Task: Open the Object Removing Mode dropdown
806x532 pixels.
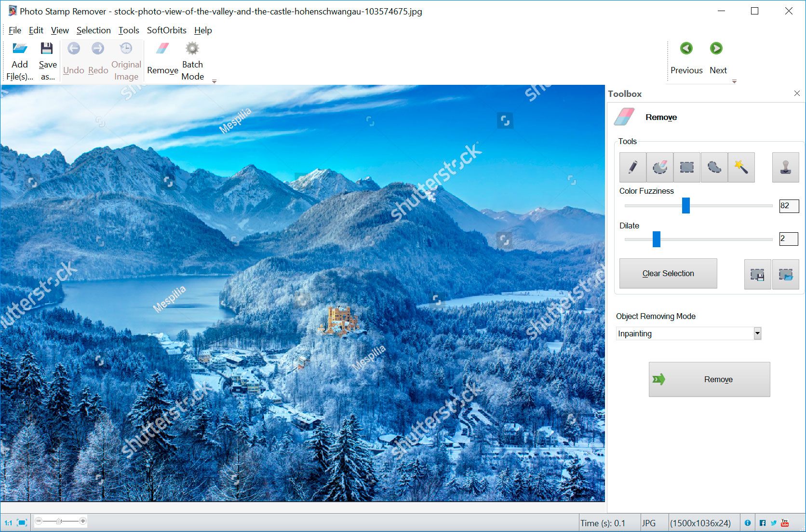Action: coord(756,333)
